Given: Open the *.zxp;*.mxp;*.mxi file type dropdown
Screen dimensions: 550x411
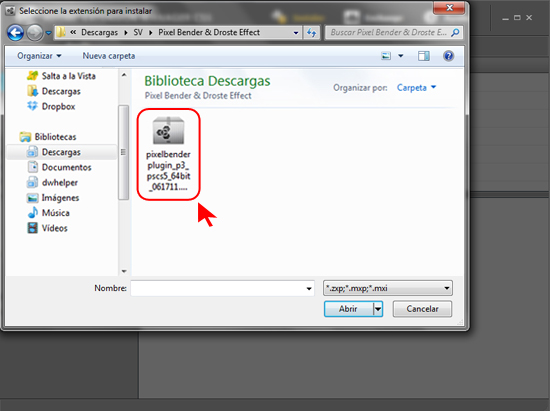Looking at the screenshot, I should click(x=388, y=288).
